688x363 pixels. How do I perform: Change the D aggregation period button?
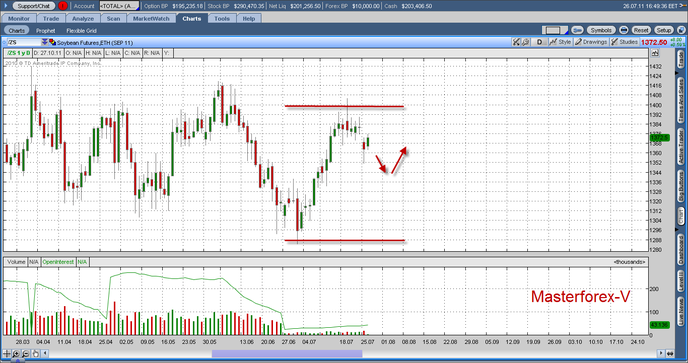point(539,42)
